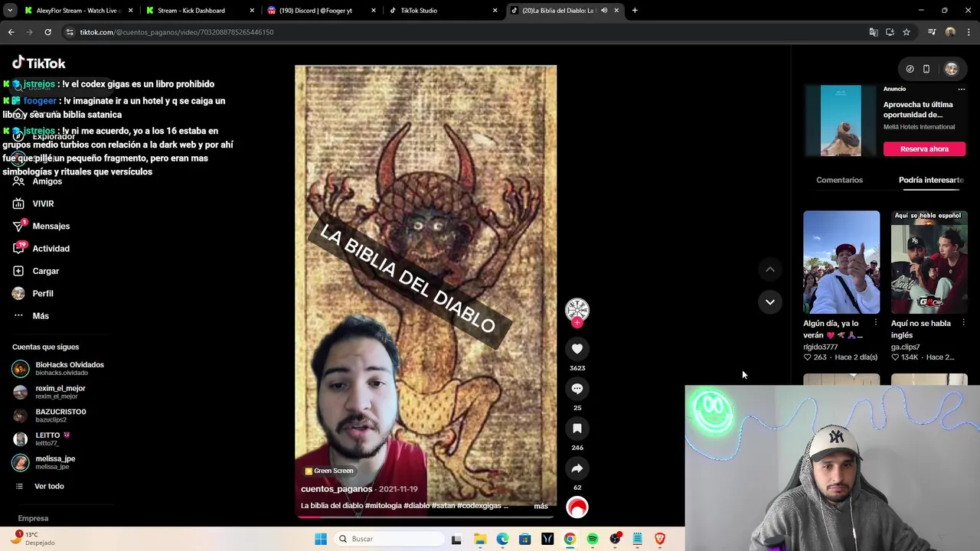Open cuentos_paganos creator username link

(336, 489)
